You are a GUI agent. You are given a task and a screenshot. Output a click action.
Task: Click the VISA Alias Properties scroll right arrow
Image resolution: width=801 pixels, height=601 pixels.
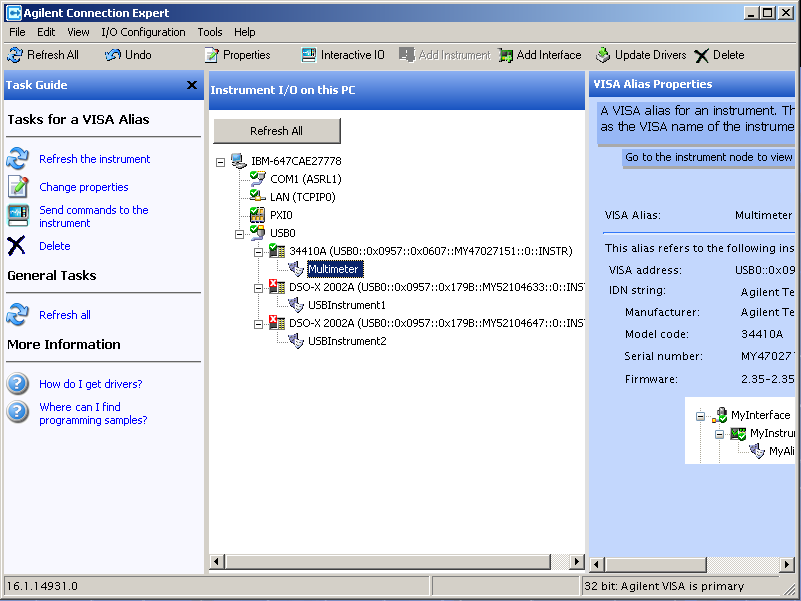787,564
